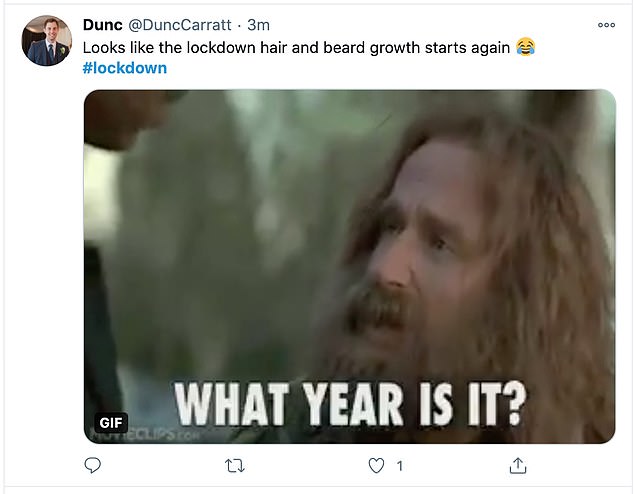Click the "WHAT YEAR IS IT?" caption
The image size is (634, 494).
click(x=350, y=405)
